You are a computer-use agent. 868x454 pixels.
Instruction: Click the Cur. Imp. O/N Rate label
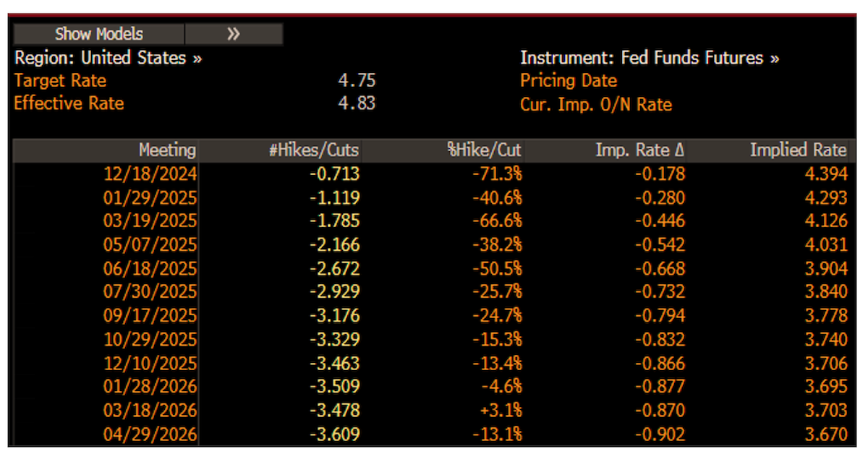pyautogui.click(x=595, y=104)
